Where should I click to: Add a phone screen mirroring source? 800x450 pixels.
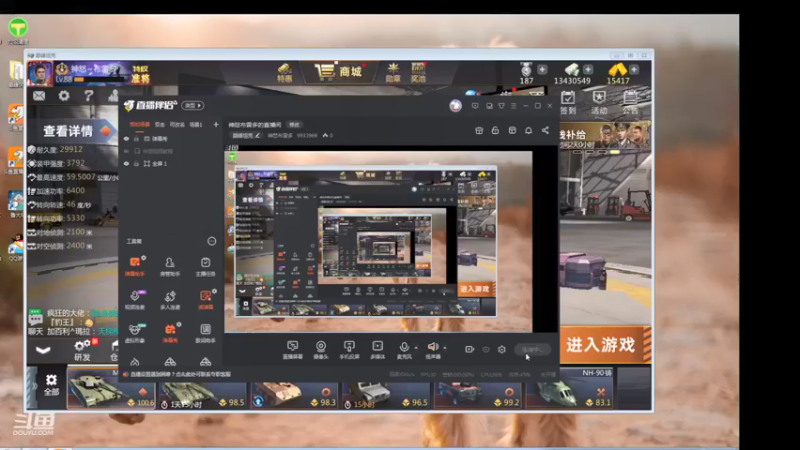pyautogui.click(x=349, y=350)
